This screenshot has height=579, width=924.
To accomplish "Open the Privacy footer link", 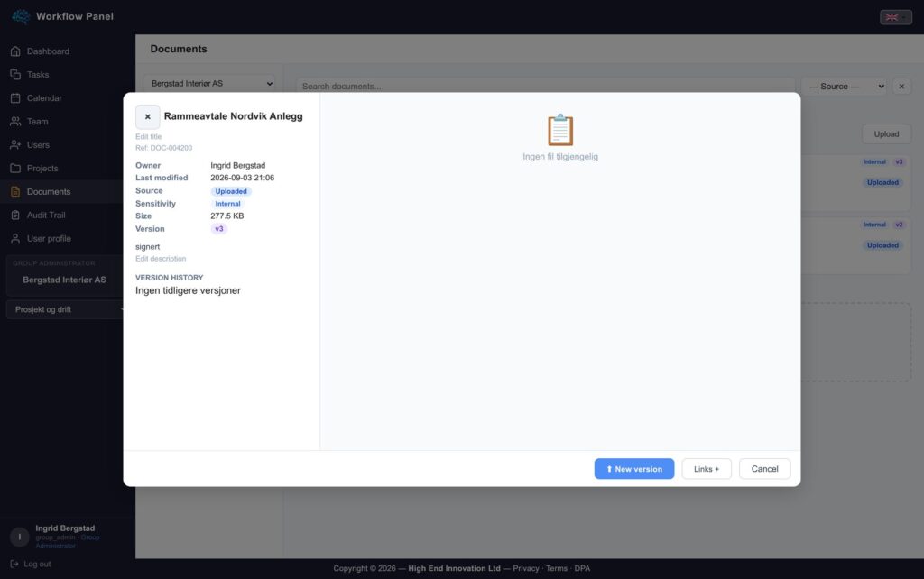I will tap(526, 568).
